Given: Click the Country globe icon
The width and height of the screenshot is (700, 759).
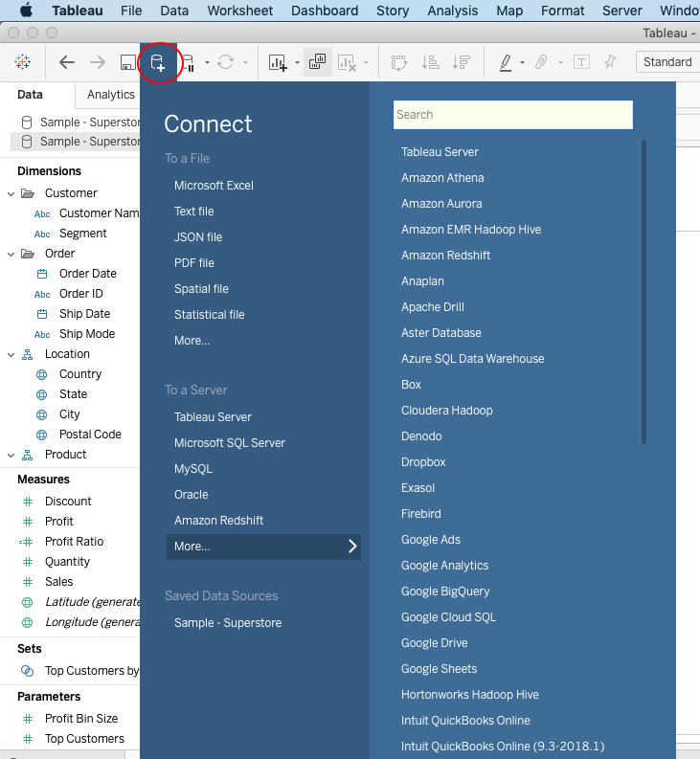Looking at the screenshot, I should (x=42, y=374).
